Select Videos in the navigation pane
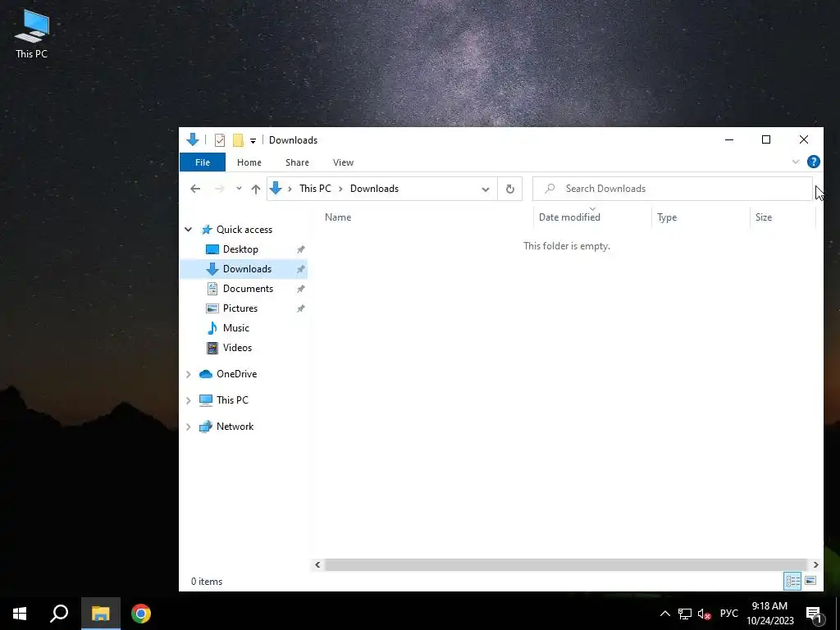Viewport: 840px width, 630px height. click(x=237, y=348)
